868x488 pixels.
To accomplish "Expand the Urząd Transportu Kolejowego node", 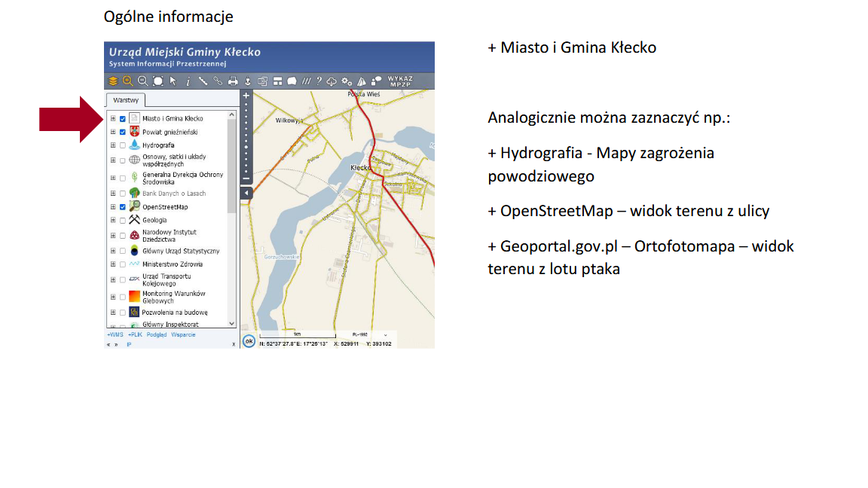I will point(113,279).
